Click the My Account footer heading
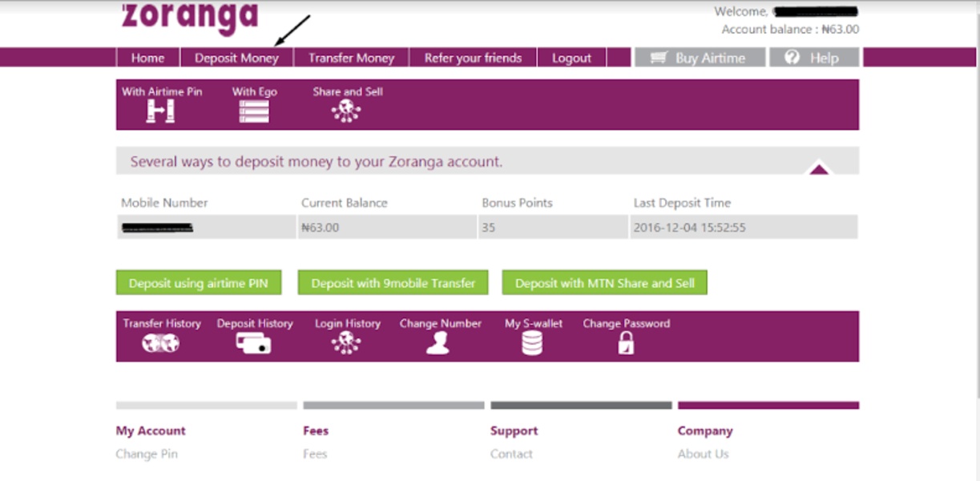 tap(151, 431)
